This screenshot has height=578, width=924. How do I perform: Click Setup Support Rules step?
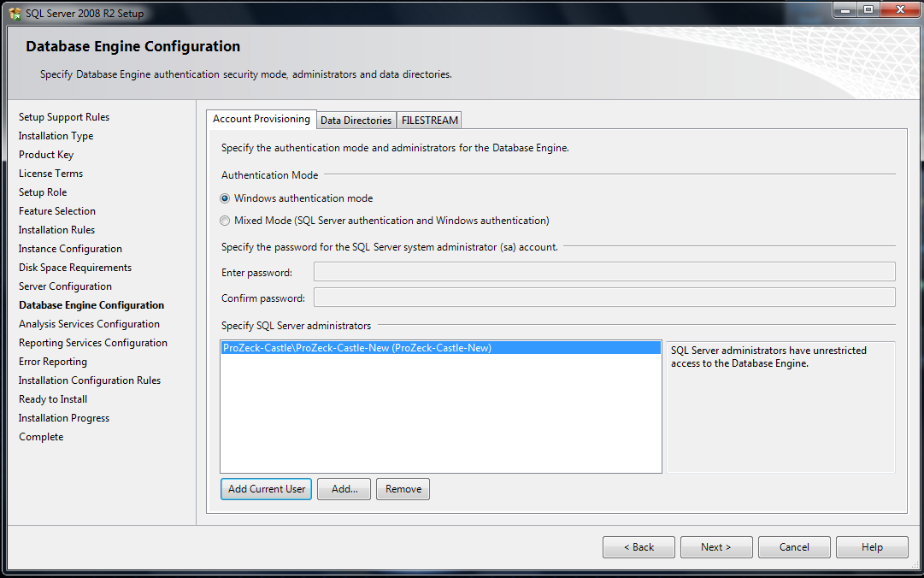point(63,117)
